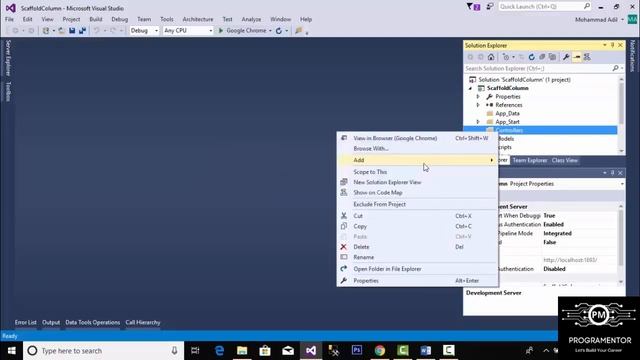
Task: Choose New Solution Explorer View
Action: click(417, 182)
